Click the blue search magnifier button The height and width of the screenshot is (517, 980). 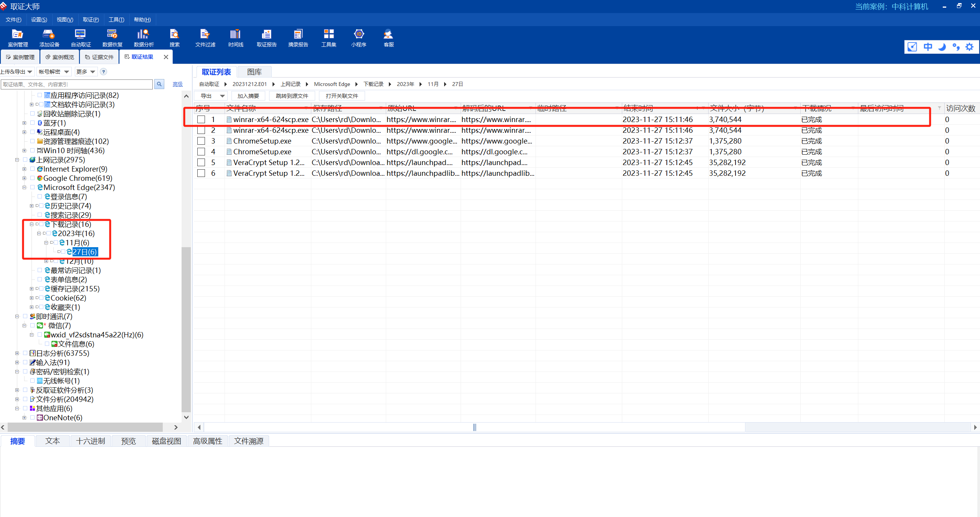(159, 84)
